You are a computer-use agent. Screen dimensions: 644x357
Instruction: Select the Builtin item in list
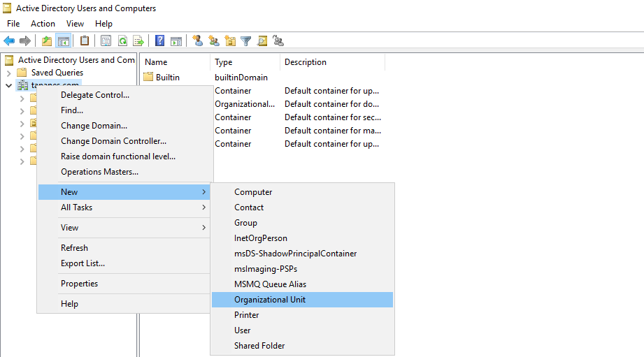pos(168,78)
